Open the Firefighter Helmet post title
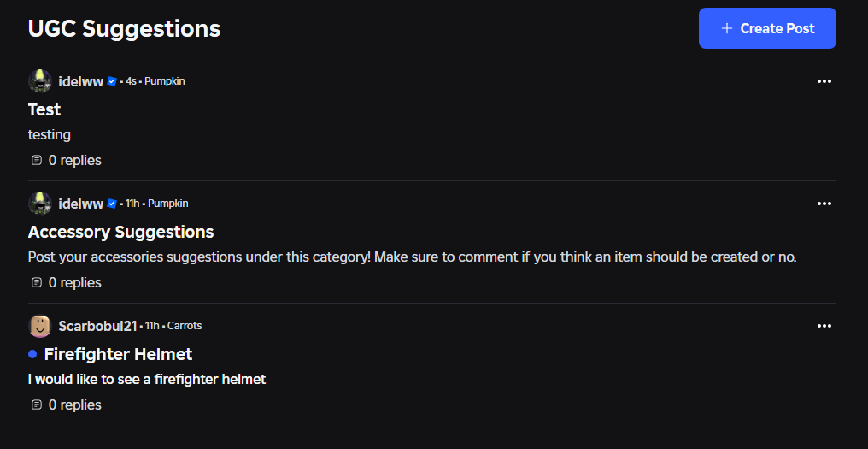Screen dimensions: 868x449 tap(118, 354)
